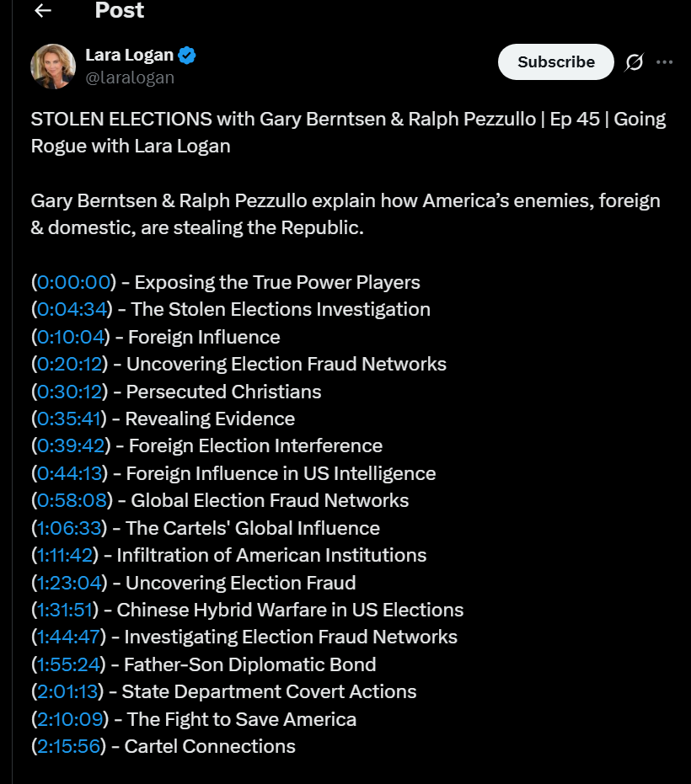Click the 2:15:56 Cartel Connections timestamp
691x784 pixels.
click(69, 746)
